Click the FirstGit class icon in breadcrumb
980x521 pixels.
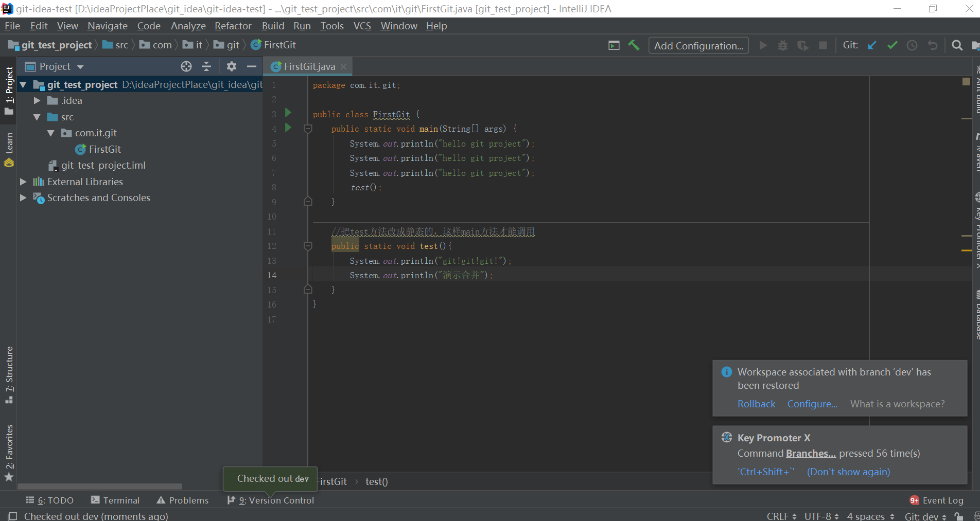click(256, 45)
